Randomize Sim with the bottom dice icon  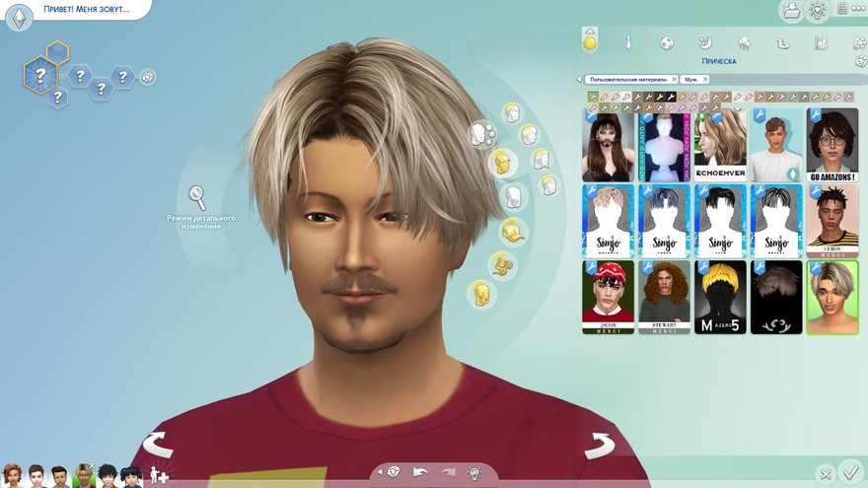tap(394, 472)
